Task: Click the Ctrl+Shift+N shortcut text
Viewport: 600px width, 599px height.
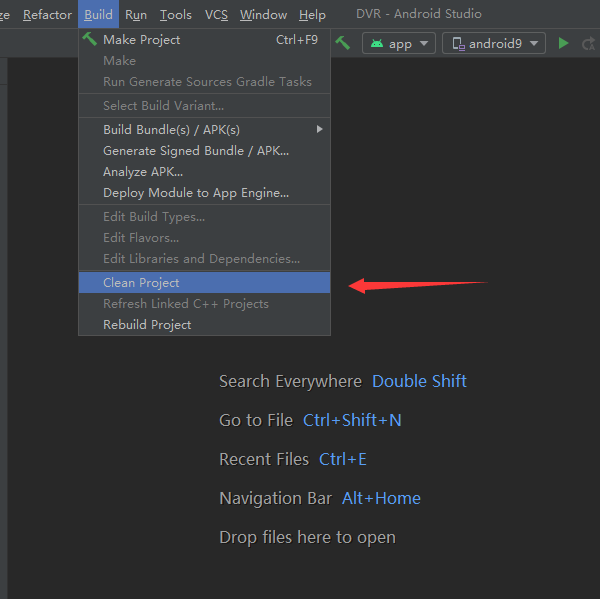Action: [352, 420]
